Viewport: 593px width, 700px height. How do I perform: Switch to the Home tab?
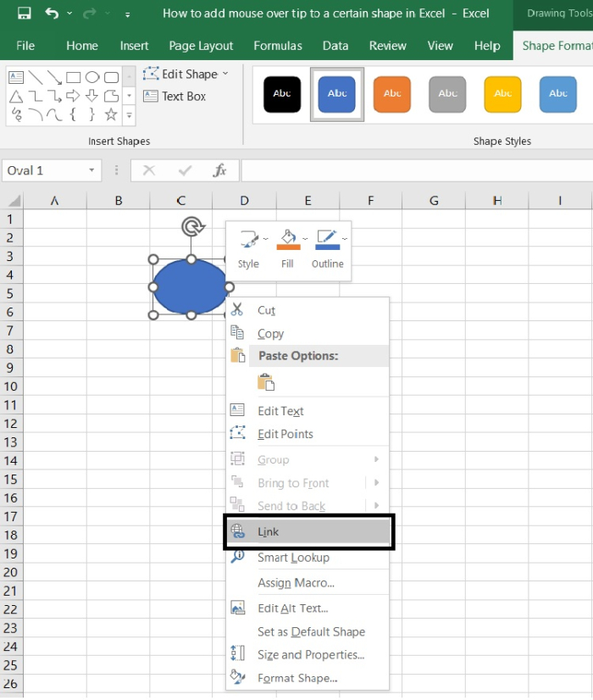[x=82, y=46]
